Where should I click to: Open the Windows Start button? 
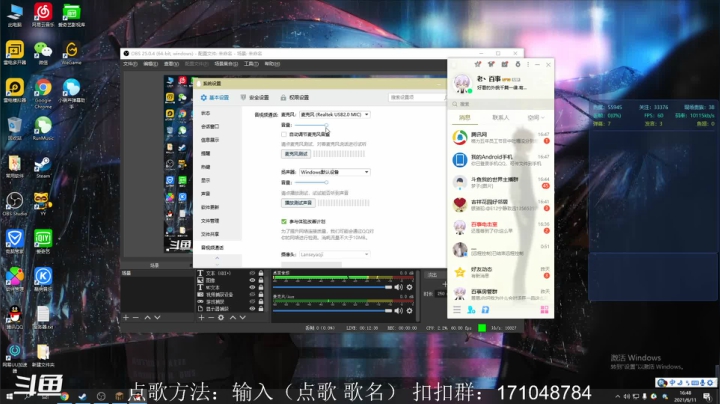click(x=9, y=396)
